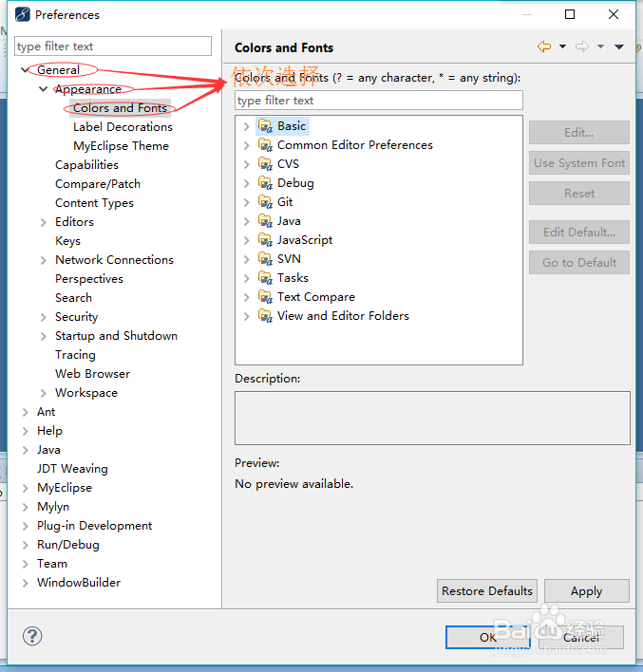Click the Forward arrow icon
Viewport: 643px width, 672px height.
click(582, 47)
